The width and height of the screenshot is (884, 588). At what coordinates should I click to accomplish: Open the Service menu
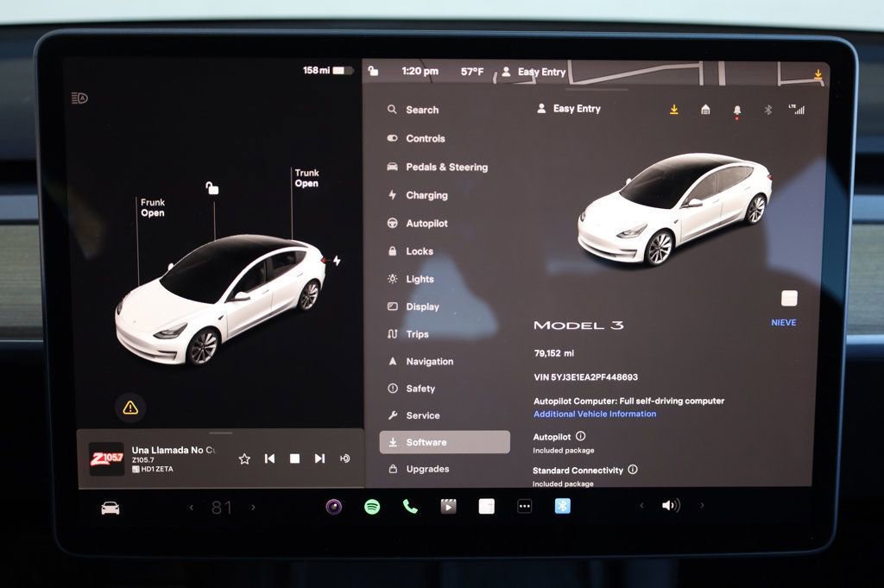coord(414,416)
